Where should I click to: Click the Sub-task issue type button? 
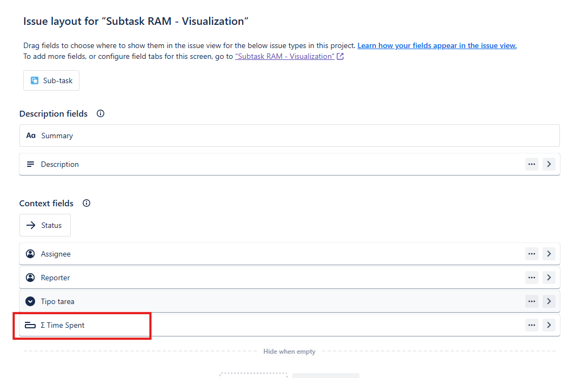coord(51,80)
